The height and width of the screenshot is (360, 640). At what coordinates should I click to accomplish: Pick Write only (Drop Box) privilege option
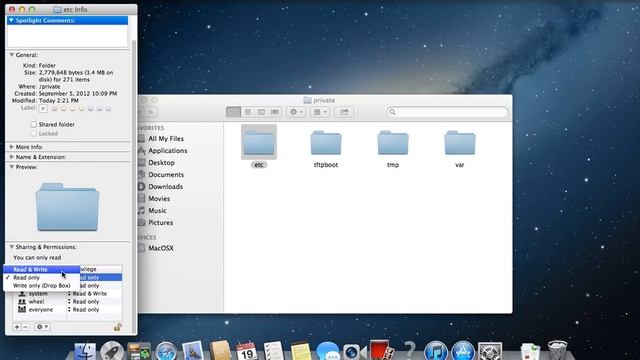pos(42,286)
